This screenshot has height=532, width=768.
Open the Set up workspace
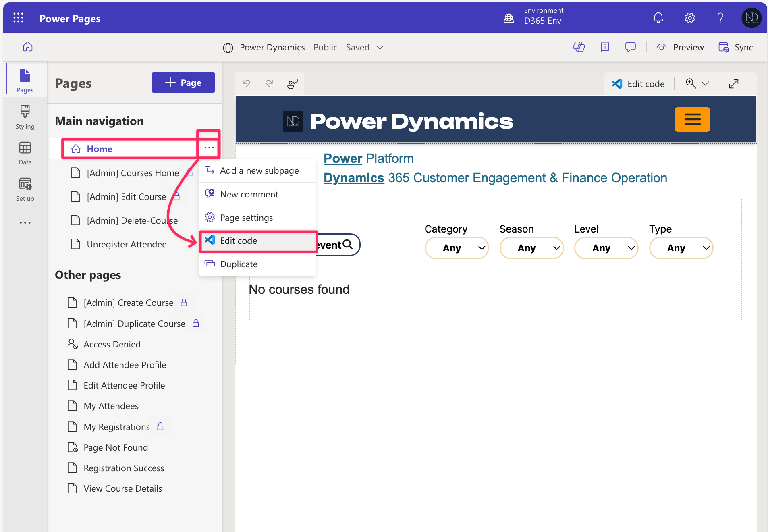[25, 189]
